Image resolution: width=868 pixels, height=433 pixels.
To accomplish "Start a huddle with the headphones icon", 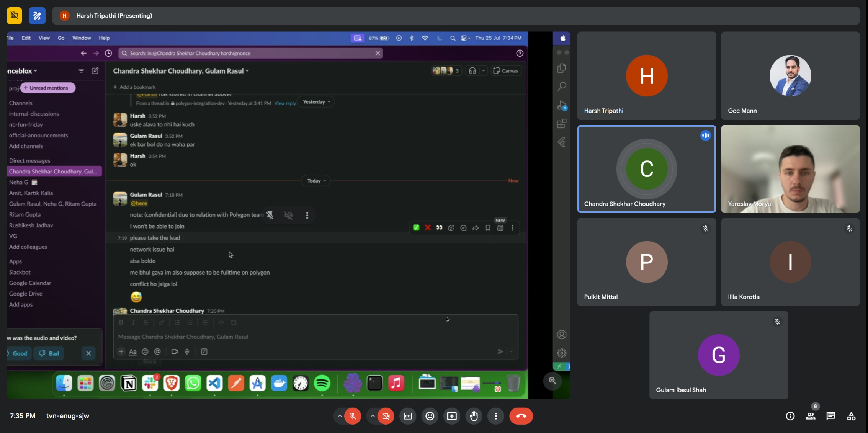I will click(472, 71).
